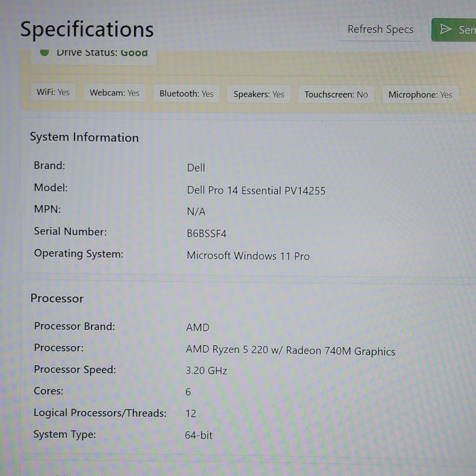Image resolution: width=476 pixels, height=476 pixels.
Task: Click the Specifications page heading
Action: point(87,29)
